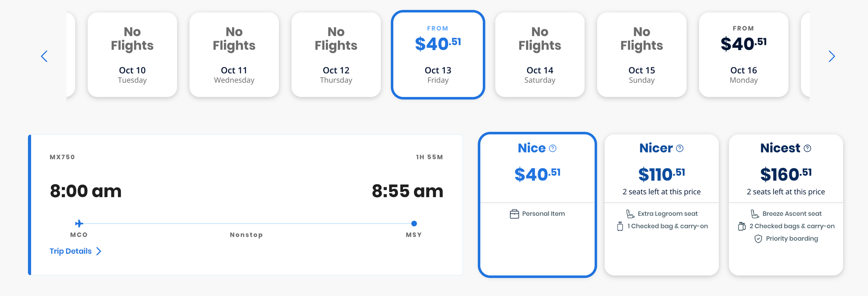
Task: Select the Nicer fare at $110.51
Action: click(x=662, y=205)
